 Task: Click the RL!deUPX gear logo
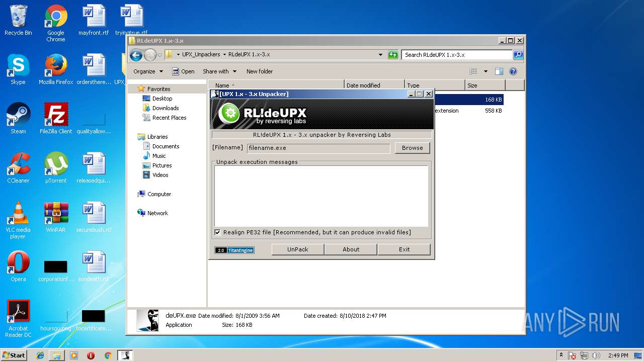(229, 113)
